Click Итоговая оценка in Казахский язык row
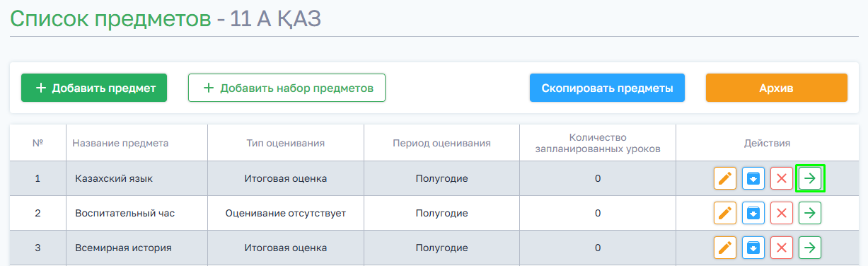The width and height of the screenshot is (868, 266). (286, 178)
